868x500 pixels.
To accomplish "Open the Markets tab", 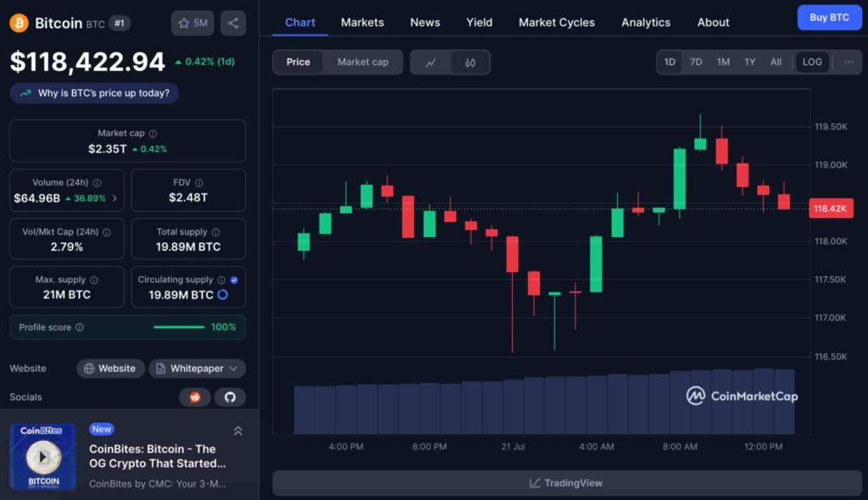I will [362, 23].
